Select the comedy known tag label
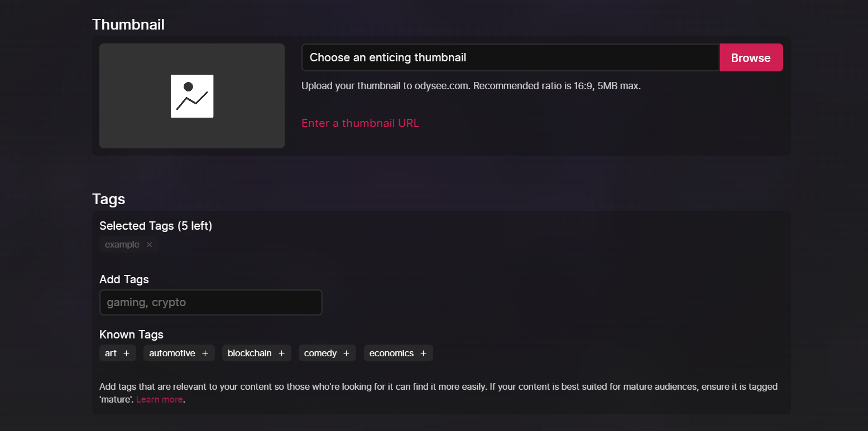 tap(320, 353)
